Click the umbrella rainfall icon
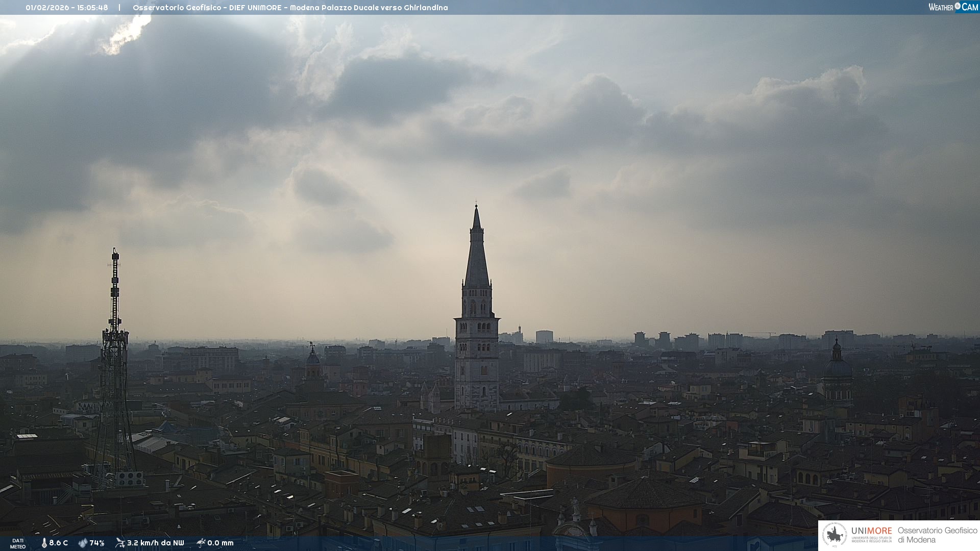Screen dimensions: 980x551 tap(201, 543)
